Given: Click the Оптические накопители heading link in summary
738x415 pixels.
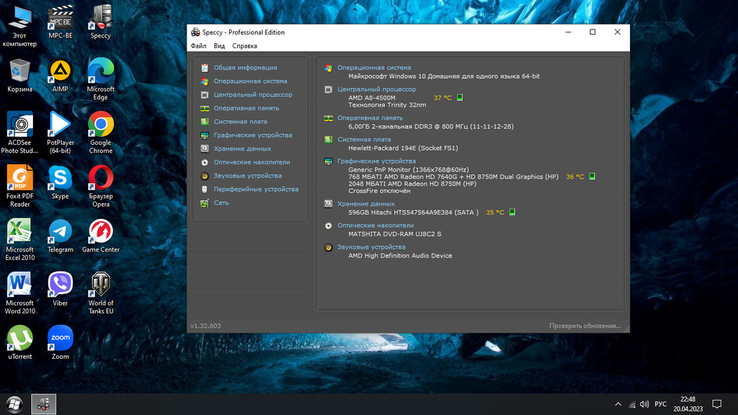Looking at the screenshot, I should coord(376,226).
